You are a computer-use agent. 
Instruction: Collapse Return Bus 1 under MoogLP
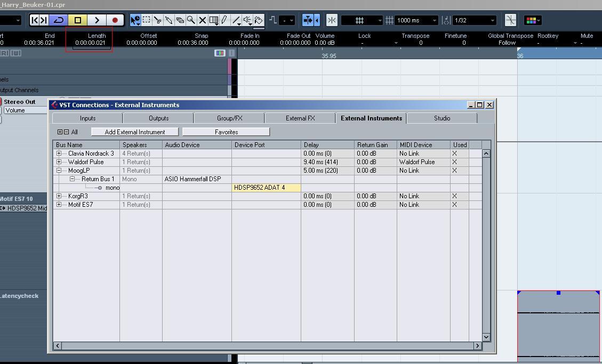coord(72,179)
